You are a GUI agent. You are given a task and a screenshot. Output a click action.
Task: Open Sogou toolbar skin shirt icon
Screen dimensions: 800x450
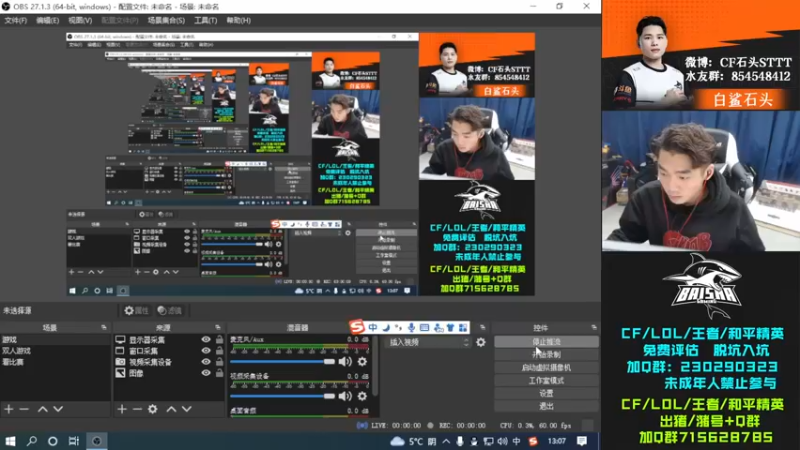tap(451, 328)
